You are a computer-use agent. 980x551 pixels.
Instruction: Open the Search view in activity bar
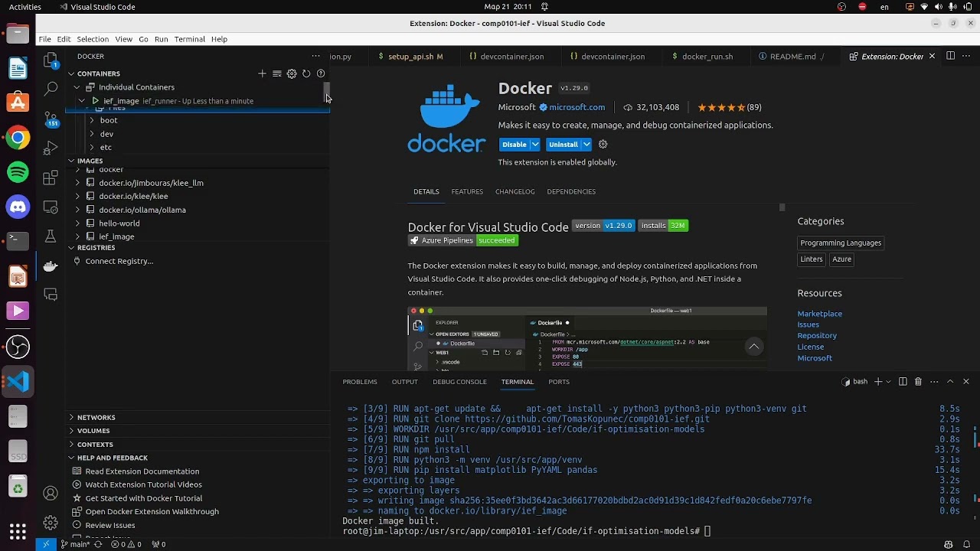point(51,89)
